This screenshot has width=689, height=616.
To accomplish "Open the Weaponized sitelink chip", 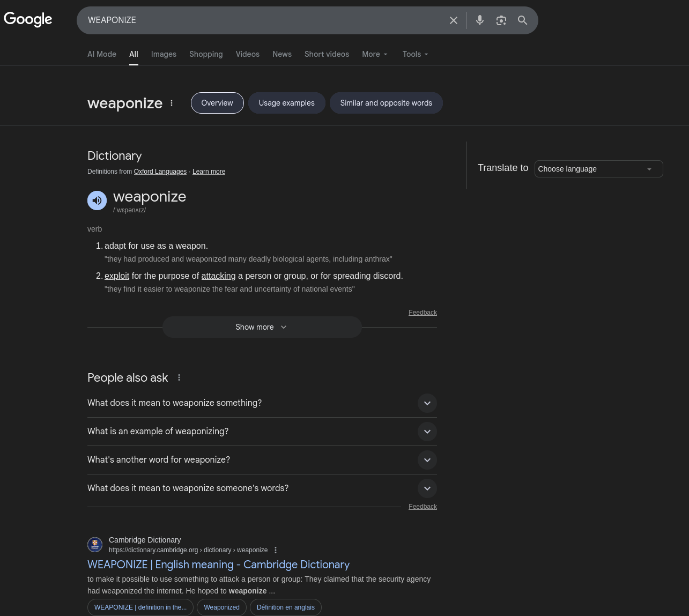I will (221, 607).
